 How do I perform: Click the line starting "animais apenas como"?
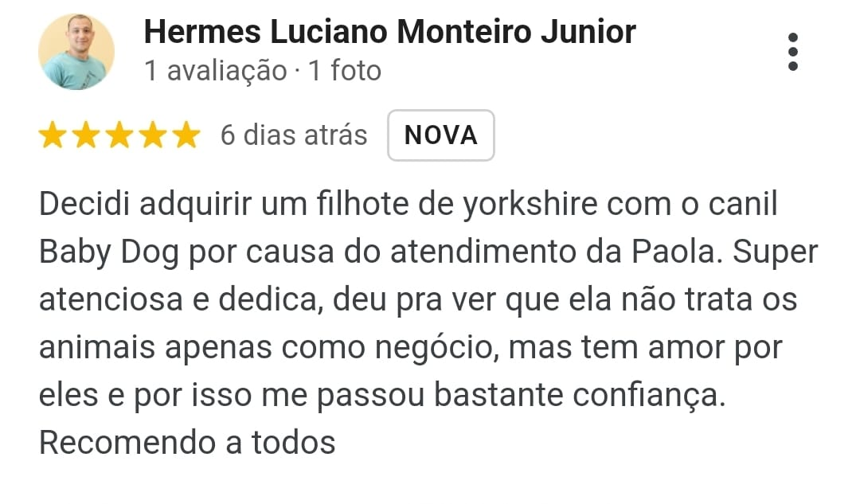(410, 348)
